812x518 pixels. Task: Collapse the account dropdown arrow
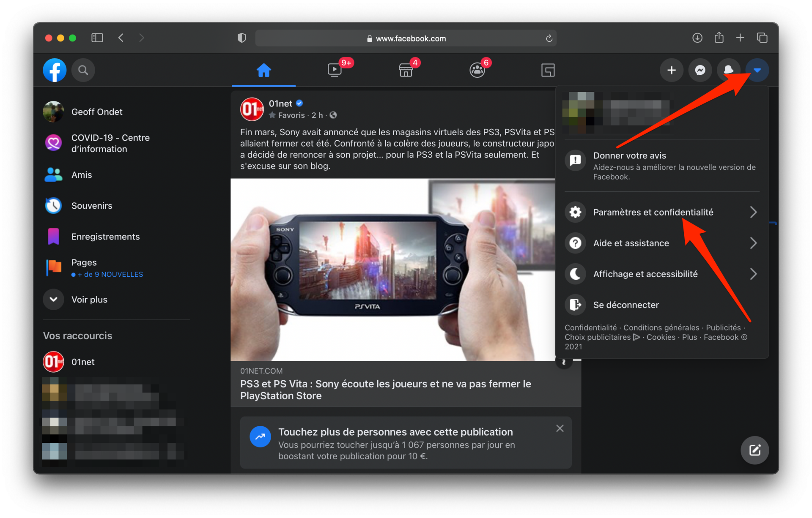tap(757, 70)
